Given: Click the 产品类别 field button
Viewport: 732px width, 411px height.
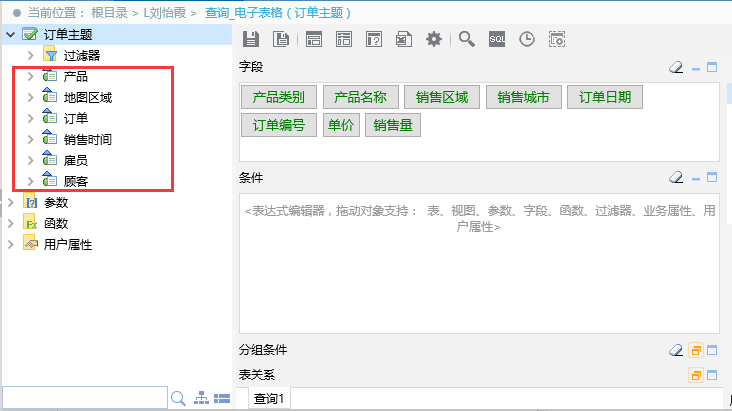Looking at the screenshot, I should [279, 97].
